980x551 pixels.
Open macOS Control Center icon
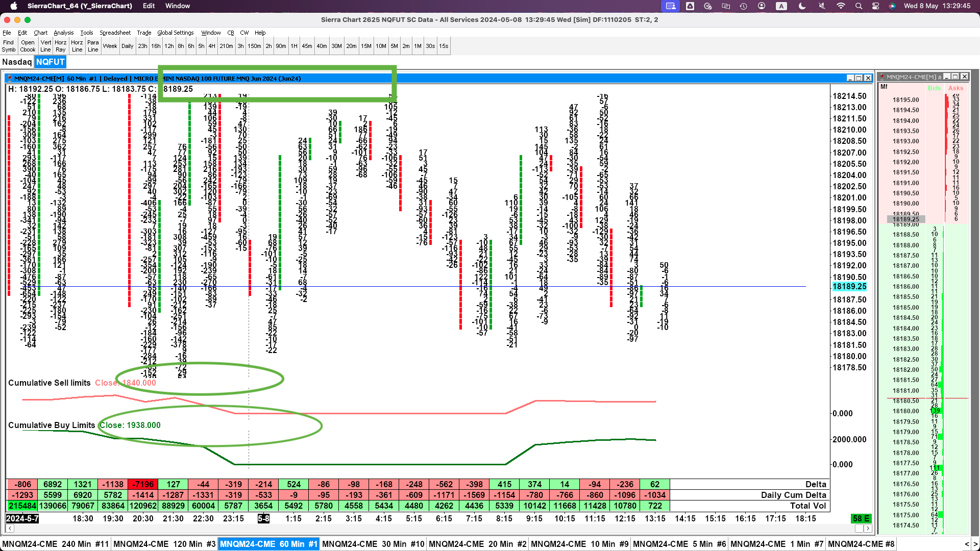tap(875, 6)
